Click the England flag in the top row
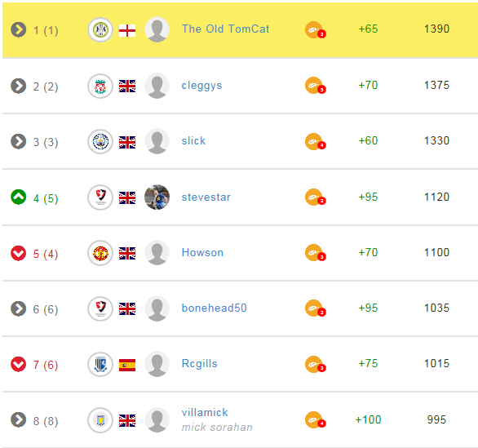 click(x=127, y=30)
